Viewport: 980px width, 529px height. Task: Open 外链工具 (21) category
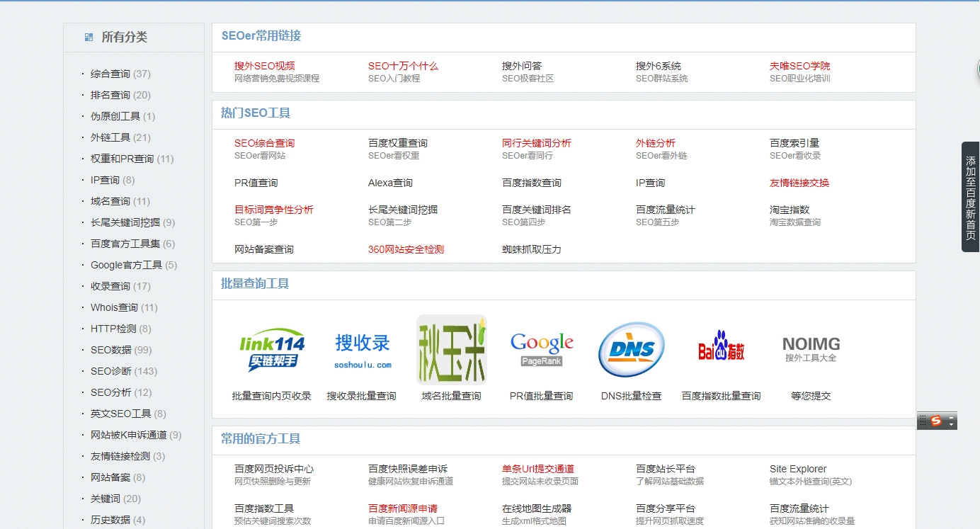tap(120, 137)
